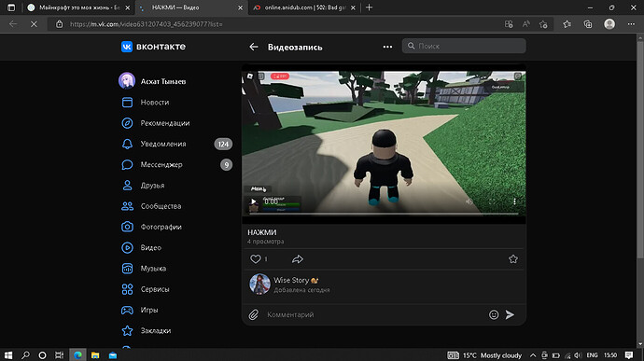The image size is (644, 361).
Task: Open Edge Settings and more menu
Action: click(x=631, y=24)
